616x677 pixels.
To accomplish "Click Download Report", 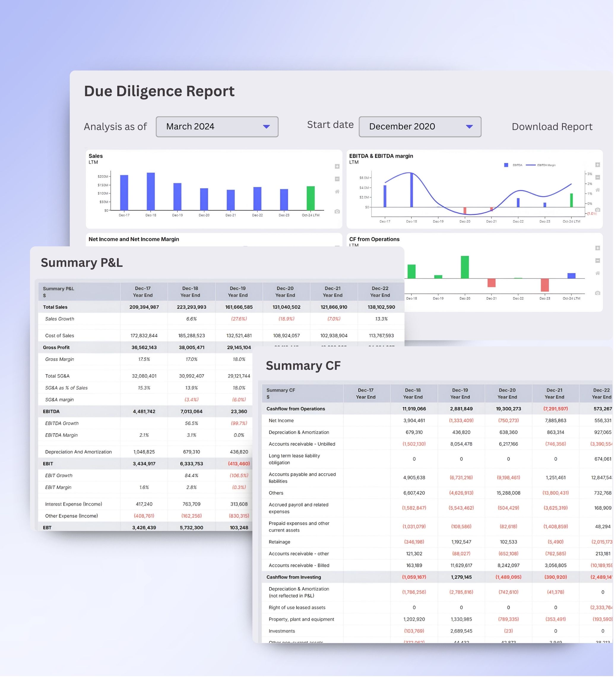I will 552,127.
